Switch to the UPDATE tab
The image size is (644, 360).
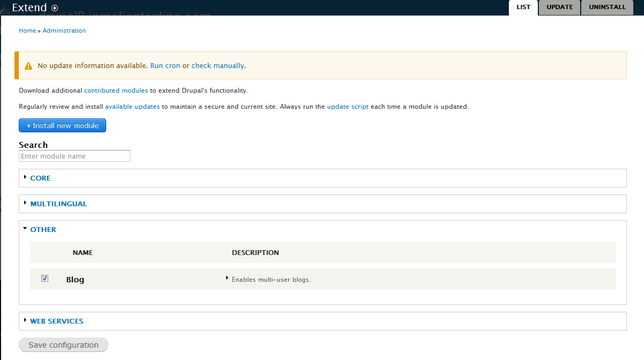[x=559, y=7]
